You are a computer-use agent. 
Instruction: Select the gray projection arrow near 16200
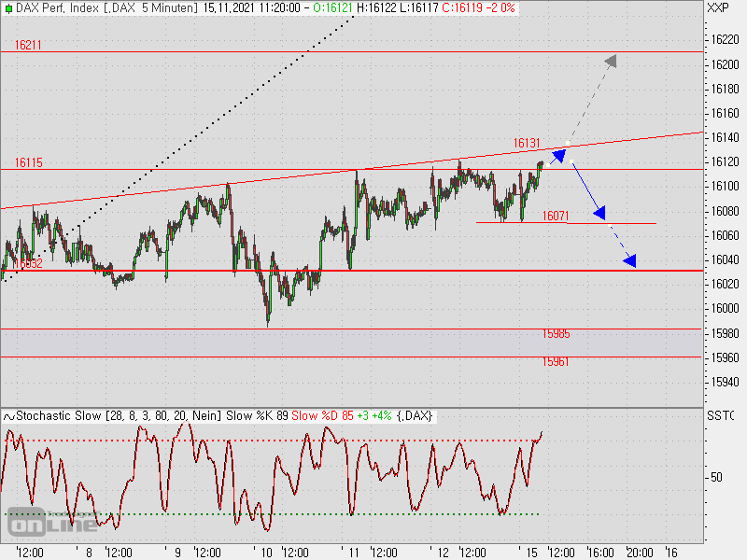613,63
